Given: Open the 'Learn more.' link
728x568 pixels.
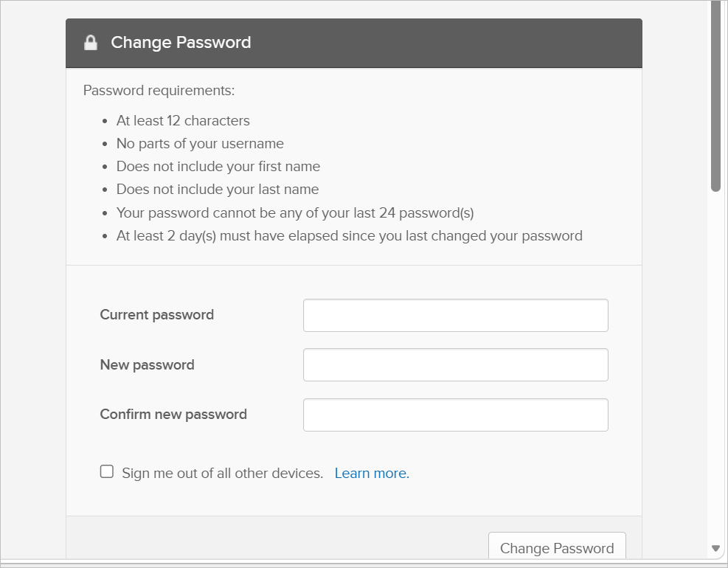Looking at the screenshot, I should tap(372, 473).
